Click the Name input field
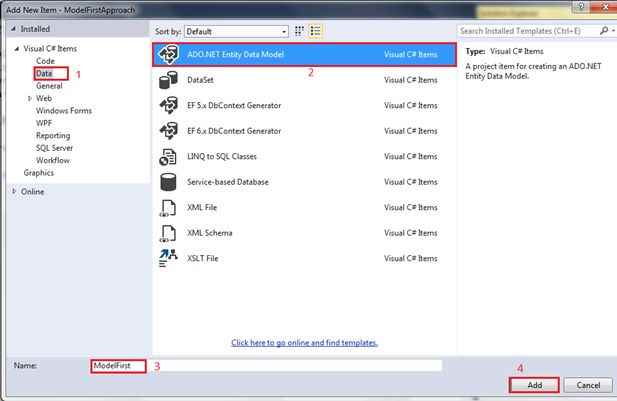This screenshot has width=617, height=401. click(x=266, y=366)
